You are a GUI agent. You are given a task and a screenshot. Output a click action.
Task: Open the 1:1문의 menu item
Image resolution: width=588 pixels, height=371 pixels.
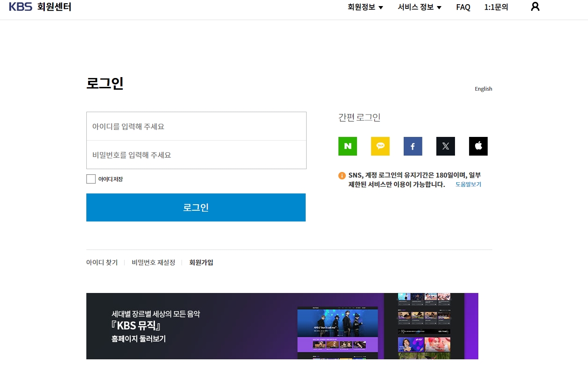click(x=496, y=7)
